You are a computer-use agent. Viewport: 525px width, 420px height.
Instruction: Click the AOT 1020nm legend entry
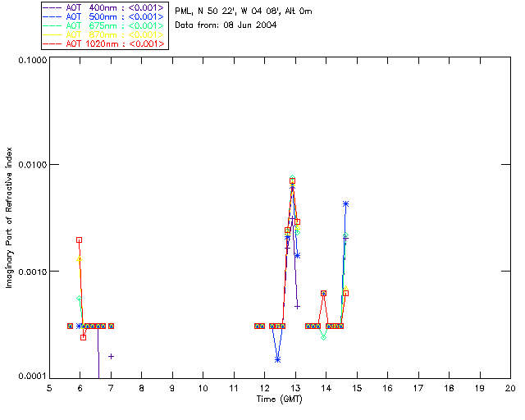104,43
